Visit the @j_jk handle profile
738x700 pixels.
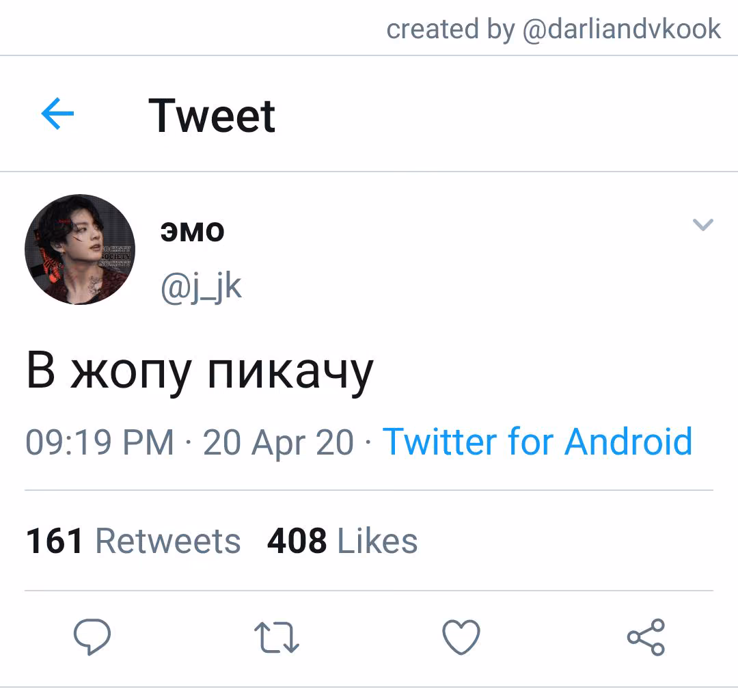click(x=201, y=287)
